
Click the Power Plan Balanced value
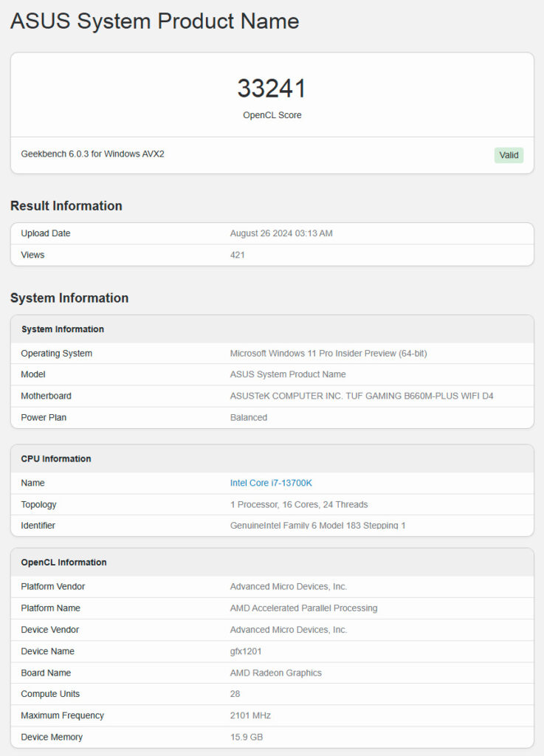[x=249, y=418]
